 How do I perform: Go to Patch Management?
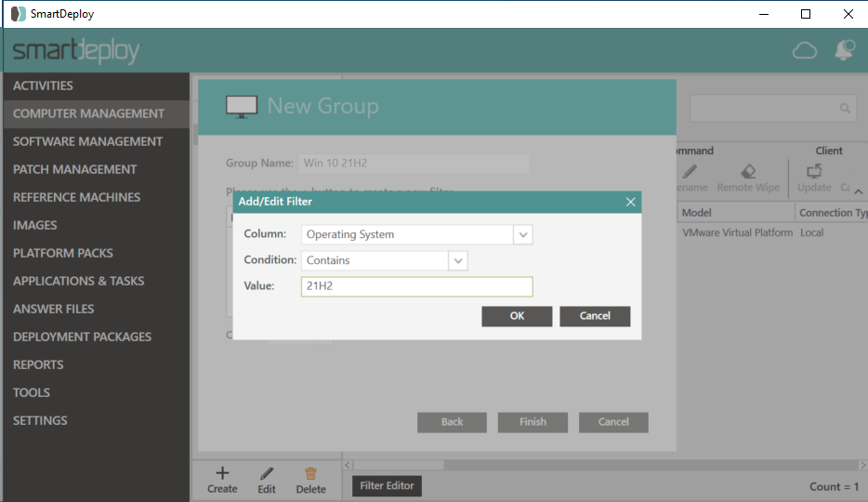(97, 169)
